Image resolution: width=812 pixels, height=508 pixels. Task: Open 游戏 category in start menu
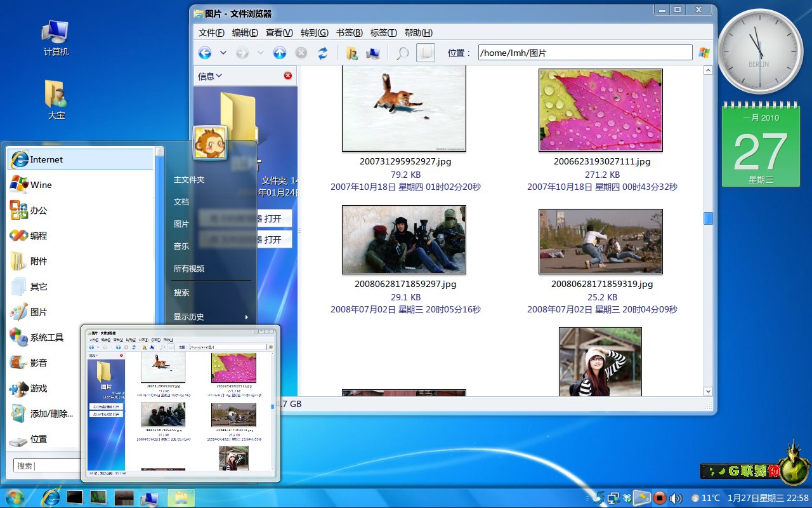click(46, 388)
